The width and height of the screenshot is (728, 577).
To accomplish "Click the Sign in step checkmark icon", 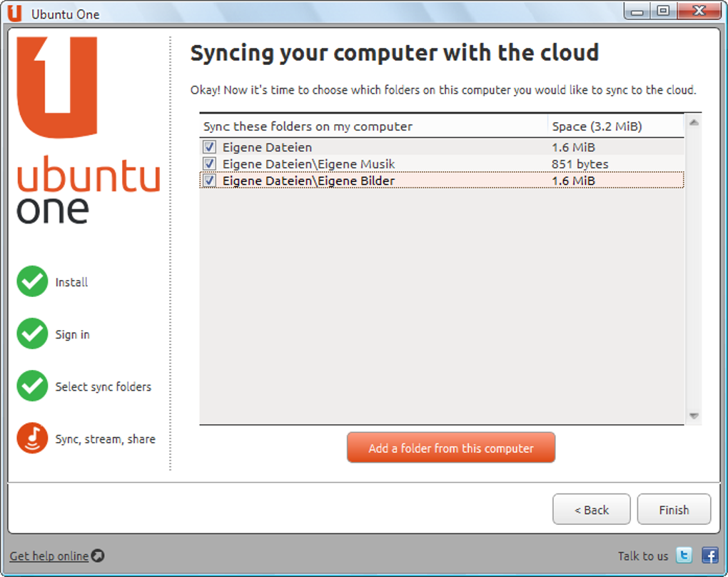I will coord(31,333).
